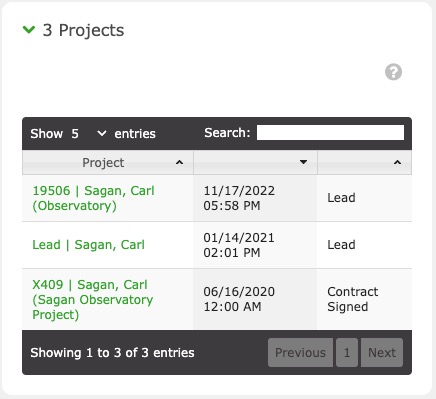
Task: Click the 3 Projects heading text
Action: 83,30
